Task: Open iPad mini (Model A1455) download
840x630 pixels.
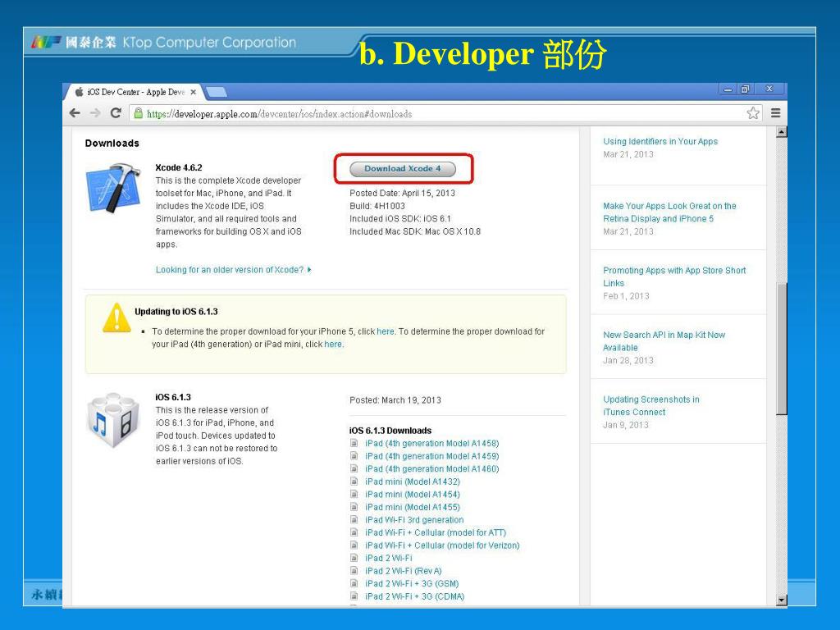Action: pyautogui.click(x=413, y=507)
